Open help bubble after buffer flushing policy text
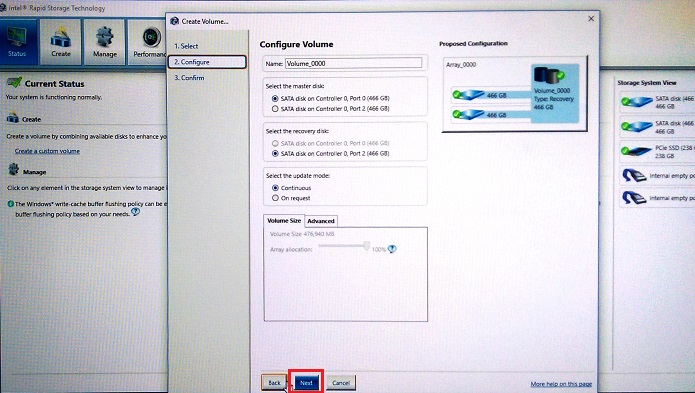Image resolution: width=695 pixels, height=393 pixels. (x=136, y=212)
